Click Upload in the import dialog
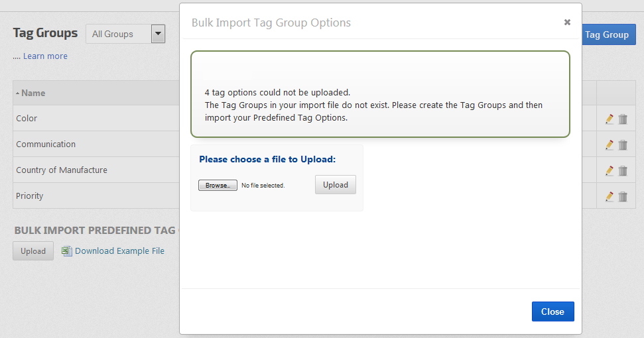This screenshot has width=644, height=338. (336, 185)
